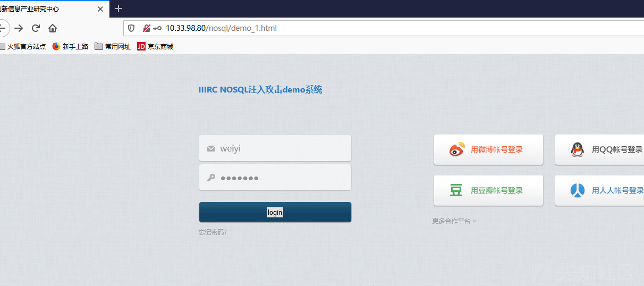Open the 京东商城 bookmark
Screen dimensions: 644x286
[155, 46]
